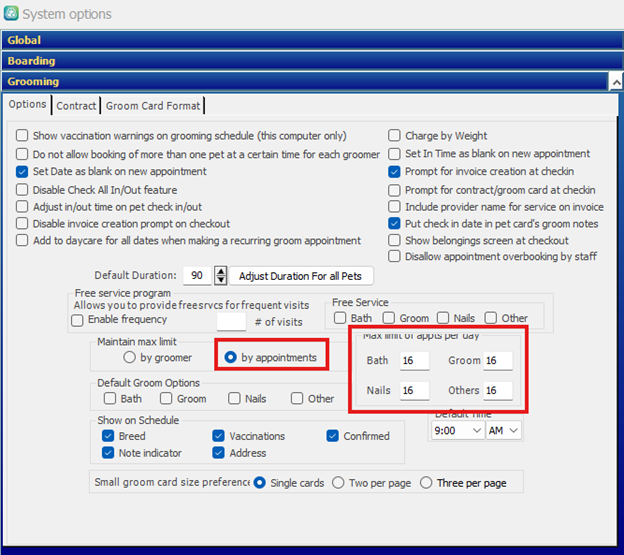Screen dimensions: 624x555
Task: Check Free Service Other checkbox
Action: point(490,318)
